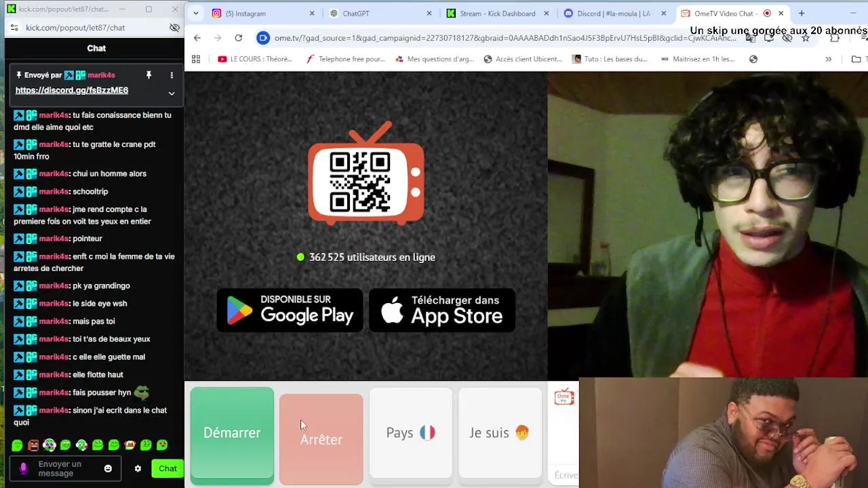
Task: Click the red Arrêter button
Action: click(321, 439)
